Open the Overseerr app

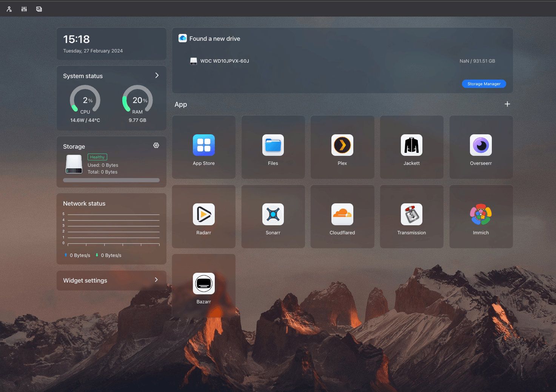481,145
